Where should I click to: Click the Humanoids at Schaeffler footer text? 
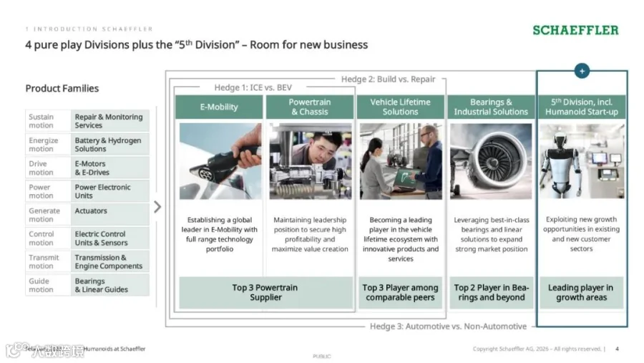coord(114,349)
